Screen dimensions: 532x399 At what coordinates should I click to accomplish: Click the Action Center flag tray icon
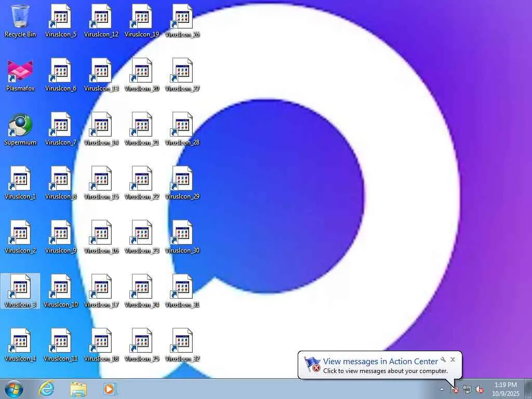(x=454, y=389)
